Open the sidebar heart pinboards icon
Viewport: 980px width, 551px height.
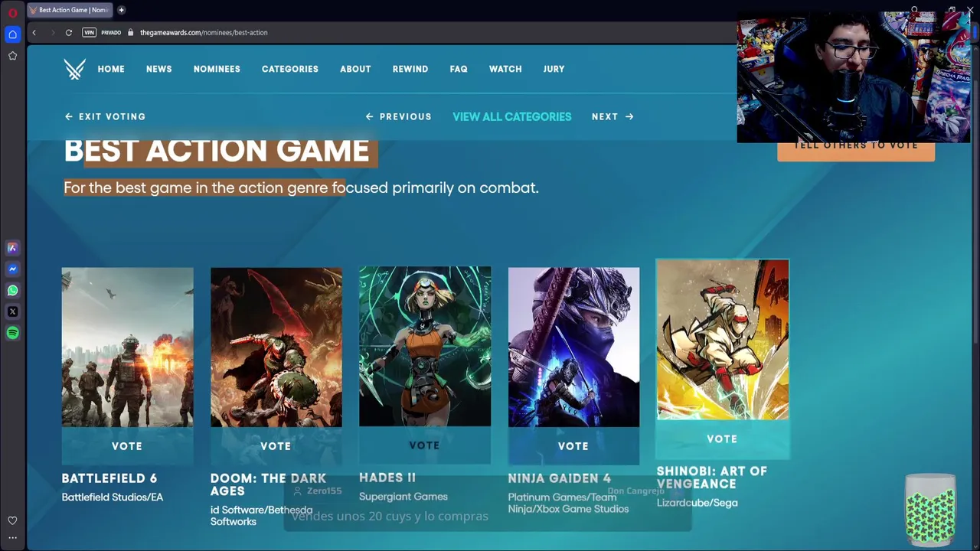tap(12, 521)
